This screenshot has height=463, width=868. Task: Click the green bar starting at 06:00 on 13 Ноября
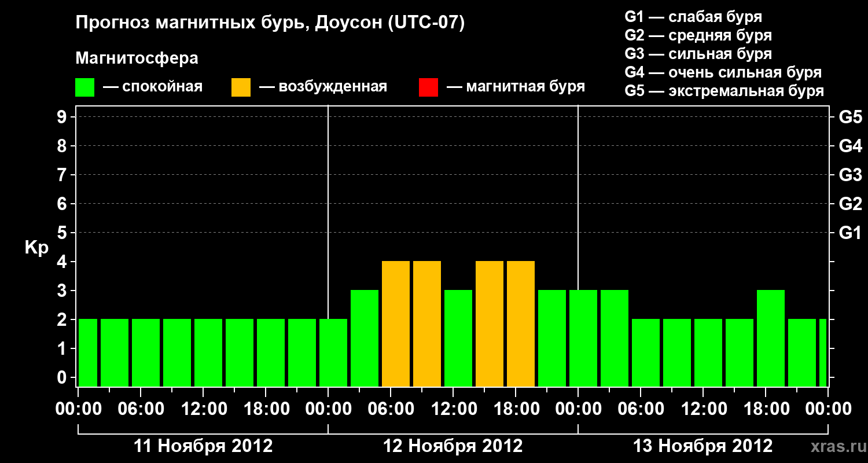pos(646,352)
